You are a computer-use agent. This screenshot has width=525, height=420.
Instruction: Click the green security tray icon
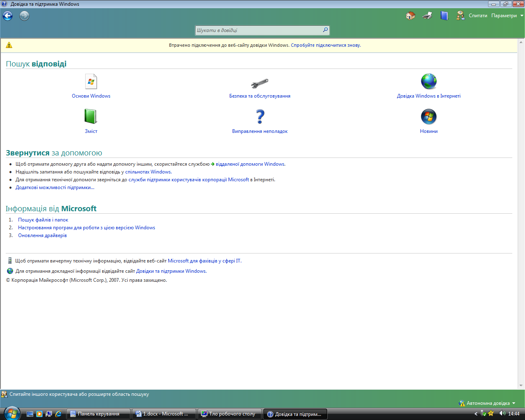pyautogui.click(x=484, y=413)
